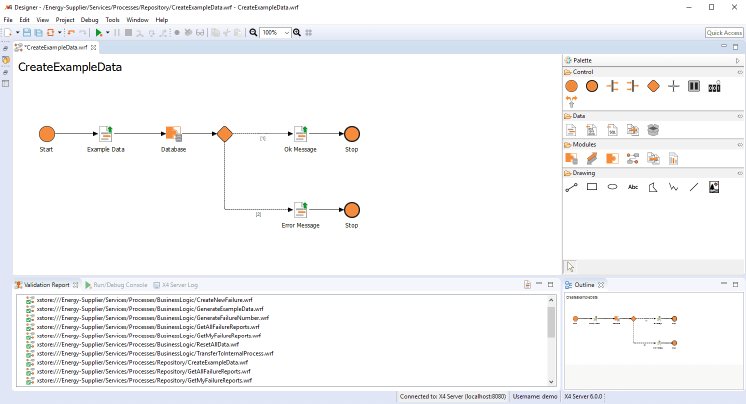The height and width of the screenshot is (404, 746).
Task: Click the Save toolbar icon
Action: point(27,33)
